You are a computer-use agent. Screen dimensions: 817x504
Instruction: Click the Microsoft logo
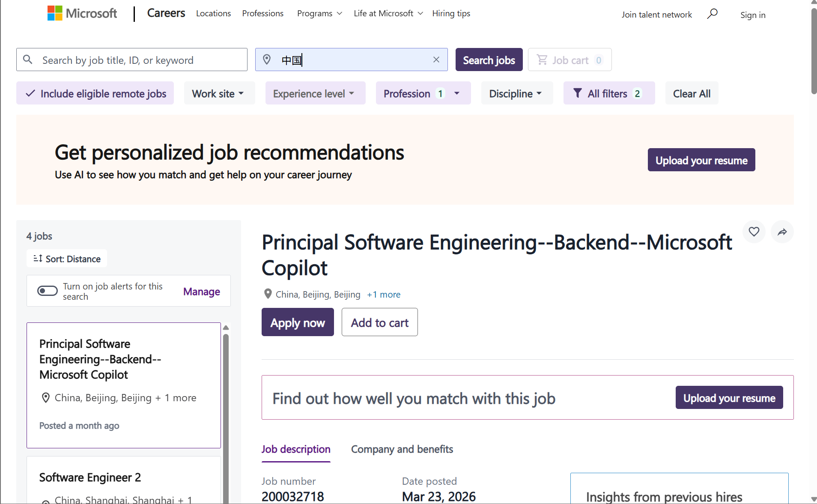coord(82,13)
